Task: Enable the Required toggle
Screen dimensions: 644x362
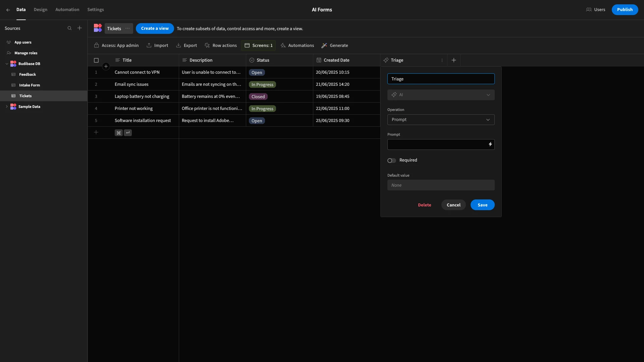Action: tap(391, 161)
